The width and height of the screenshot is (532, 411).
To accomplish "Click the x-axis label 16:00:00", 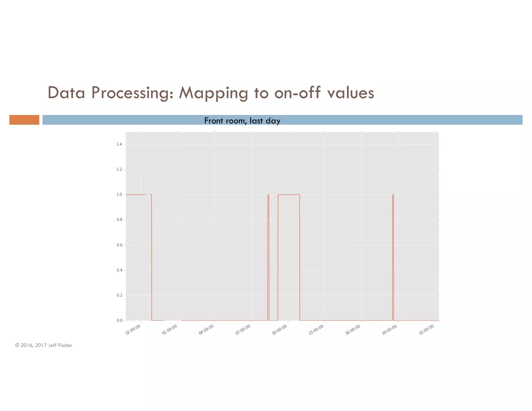I will pyautogui.click(x=353, y=330).
